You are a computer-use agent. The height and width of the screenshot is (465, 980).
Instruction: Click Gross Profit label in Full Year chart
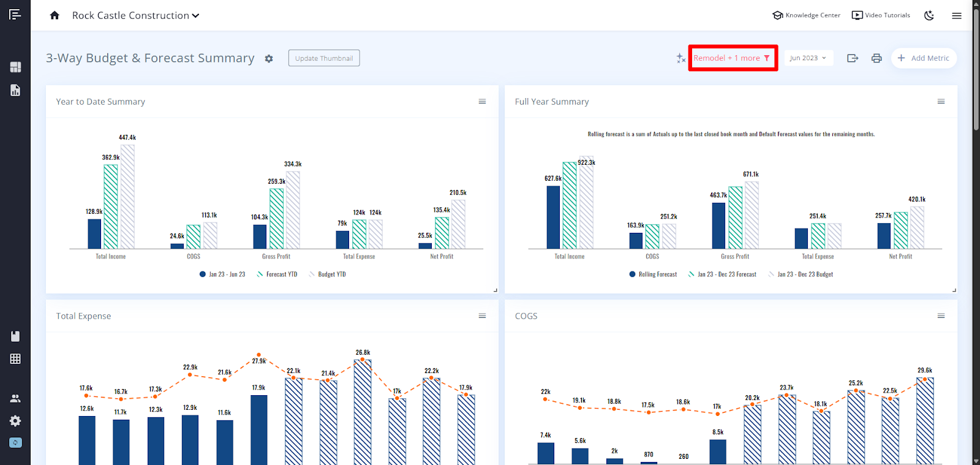[735, 257]
